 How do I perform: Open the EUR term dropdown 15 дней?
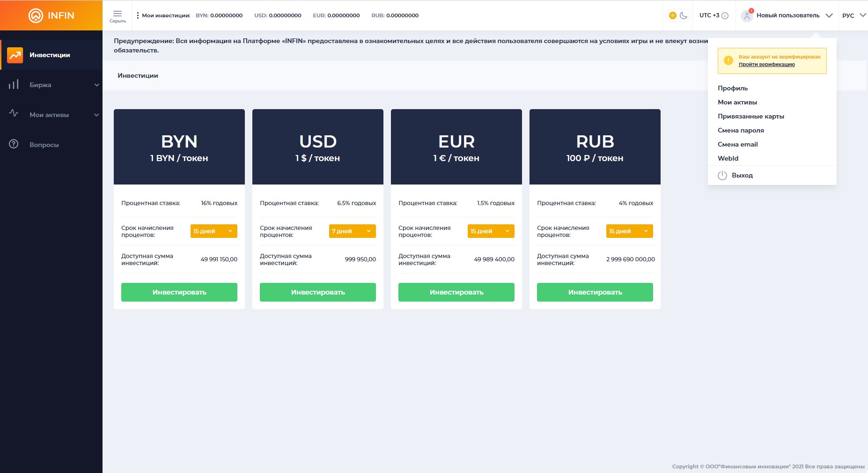click(x=491, y=231)
